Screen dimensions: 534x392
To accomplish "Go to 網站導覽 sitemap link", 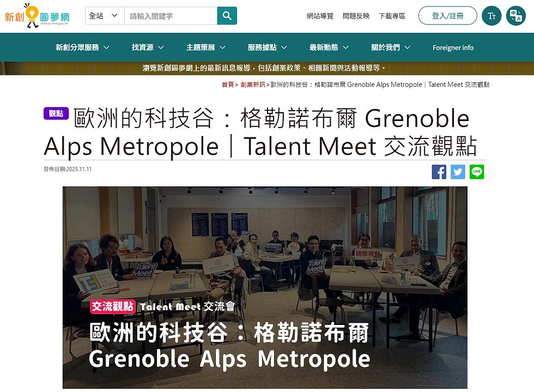I will tap(320, 16).
